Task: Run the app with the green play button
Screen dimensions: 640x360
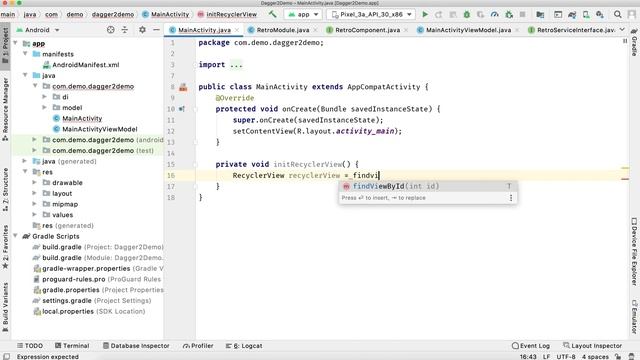Action: tap(425, 14)
